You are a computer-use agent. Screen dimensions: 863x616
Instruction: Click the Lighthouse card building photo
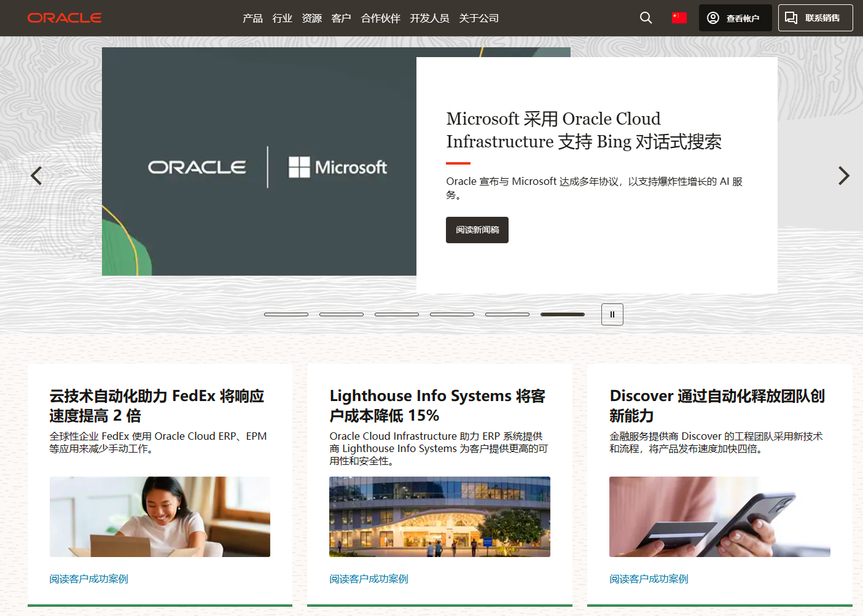pyautogui.click(x=440, y=517)
